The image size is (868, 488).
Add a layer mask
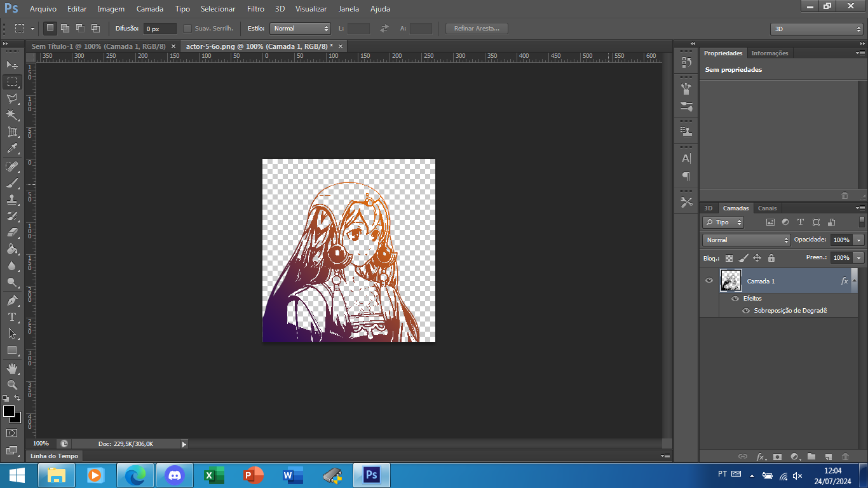point(777,456)
